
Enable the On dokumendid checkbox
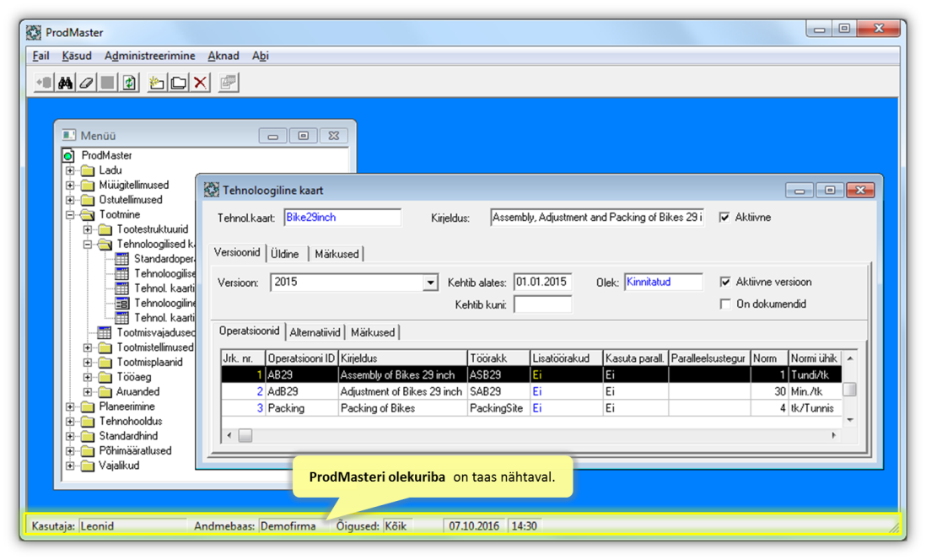[x=725, y=304]
